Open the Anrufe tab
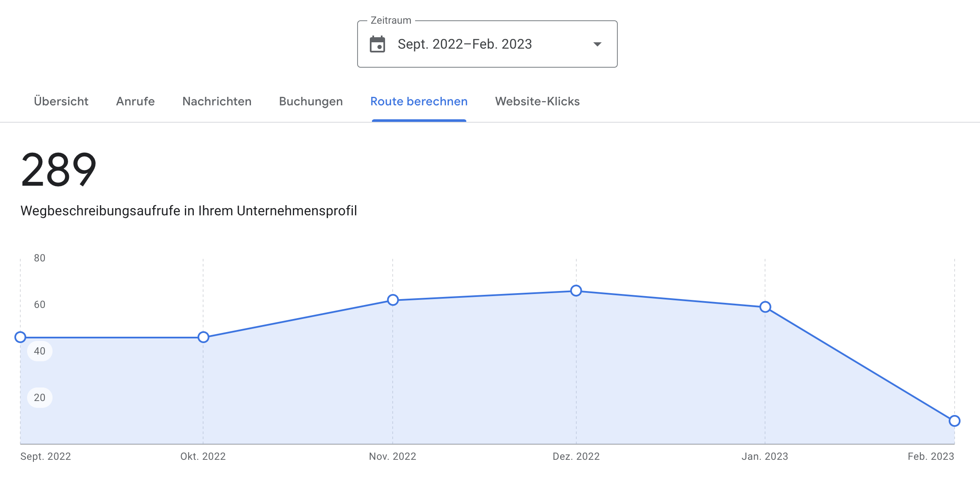 click(135, 102)
